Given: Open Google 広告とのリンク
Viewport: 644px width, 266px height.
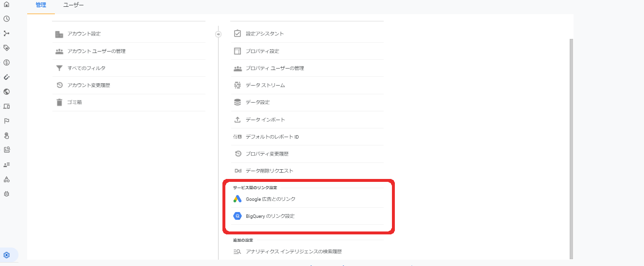Looking at the screenshot, I should pos(270,199).
